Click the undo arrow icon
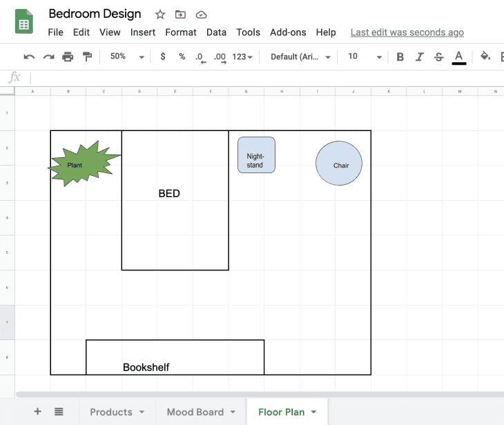504x425 pixels. tap(29, 57)
